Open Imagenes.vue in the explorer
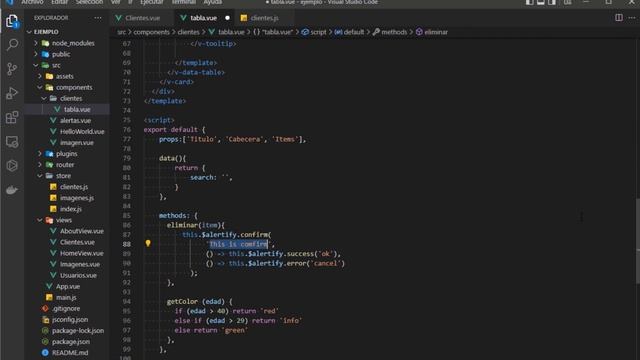640x360 pixels. click(x=80, y=264)
